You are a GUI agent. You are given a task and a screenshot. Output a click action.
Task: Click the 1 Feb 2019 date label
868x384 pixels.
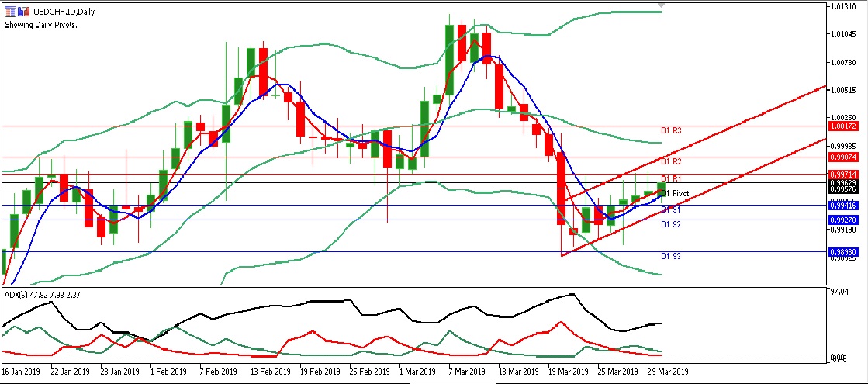[168, 371]
